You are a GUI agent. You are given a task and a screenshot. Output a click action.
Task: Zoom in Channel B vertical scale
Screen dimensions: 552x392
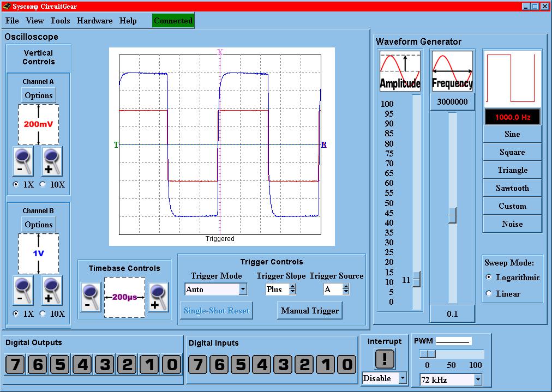(x=52, y=291)
